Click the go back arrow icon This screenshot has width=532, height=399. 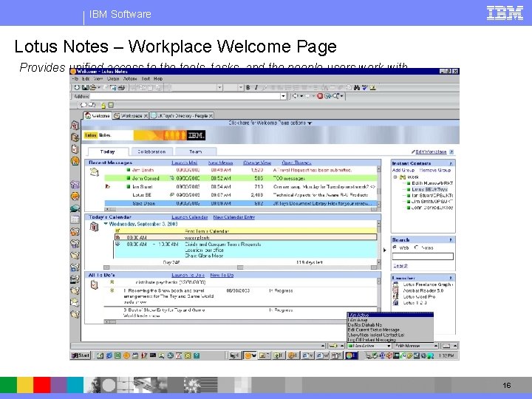pos(295,96)
